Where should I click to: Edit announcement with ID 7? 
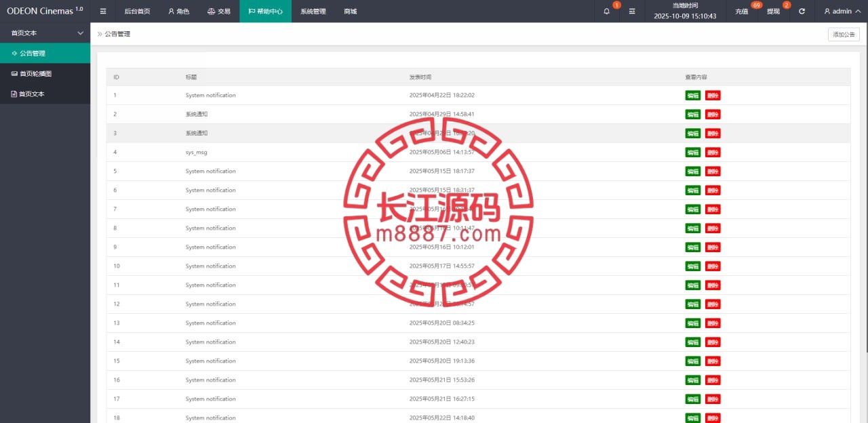coord(693,209)
